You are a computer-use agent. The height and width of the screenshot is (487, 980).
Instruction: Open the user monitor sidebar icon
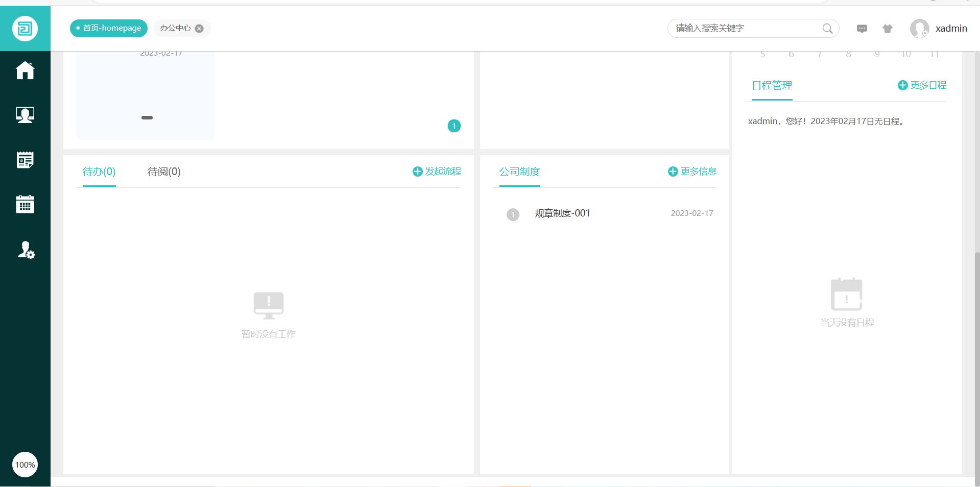[x=25, y=115]
